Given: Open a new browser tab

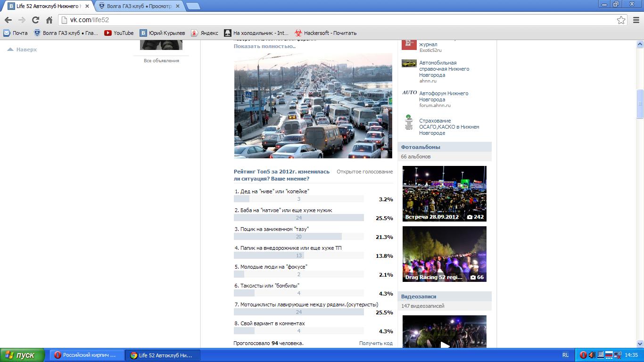Looking at the screenshot, I should 193,6.
